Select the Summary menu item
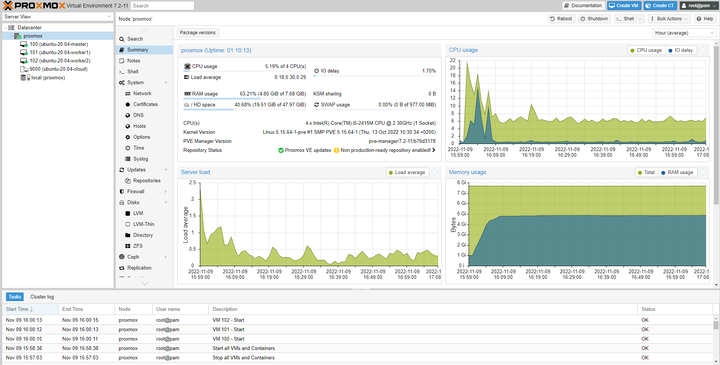The height and width of the screenshot is (365, 720). tap(144, 50)
